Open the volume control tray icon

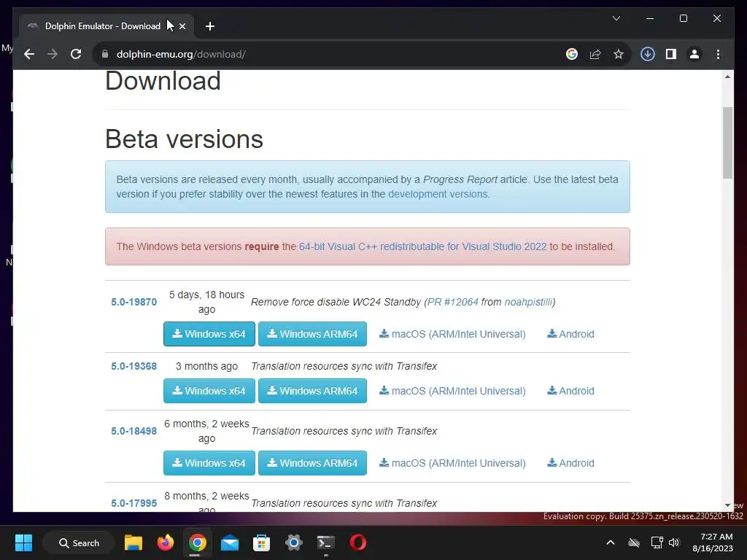(x=674, y=542)
